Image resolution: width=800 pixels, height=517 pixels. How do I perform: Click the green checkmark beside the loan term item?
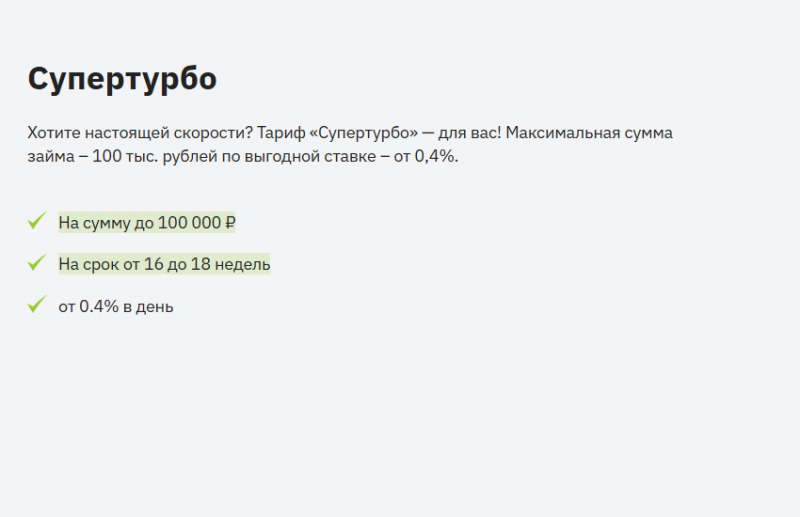click(37, 263)
